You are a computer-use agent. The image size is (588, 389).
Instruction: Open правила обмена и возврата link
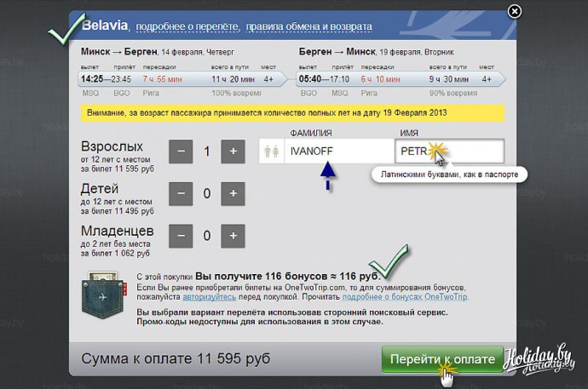pyautogui.click(x=308, y=26)
